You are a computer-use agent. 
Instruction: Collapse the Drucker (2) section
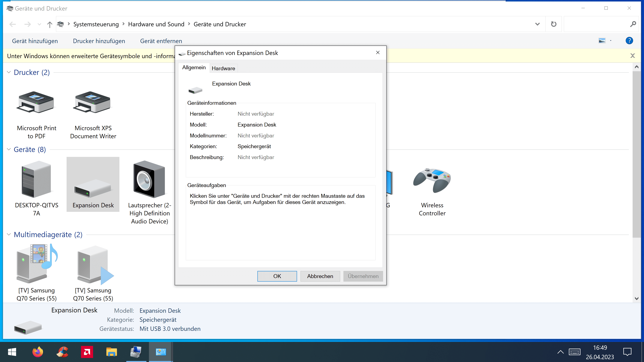pos(9,72)
